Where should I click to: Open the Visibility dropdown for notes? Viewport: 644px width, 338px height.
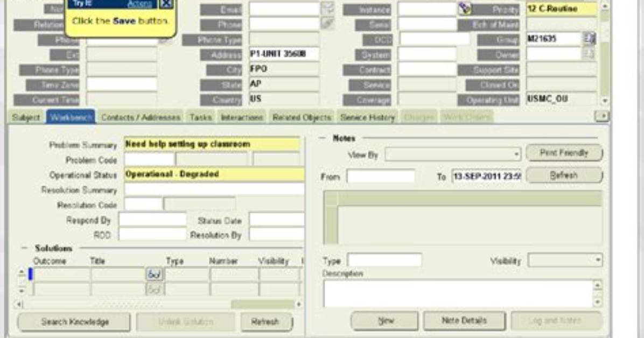565,260
